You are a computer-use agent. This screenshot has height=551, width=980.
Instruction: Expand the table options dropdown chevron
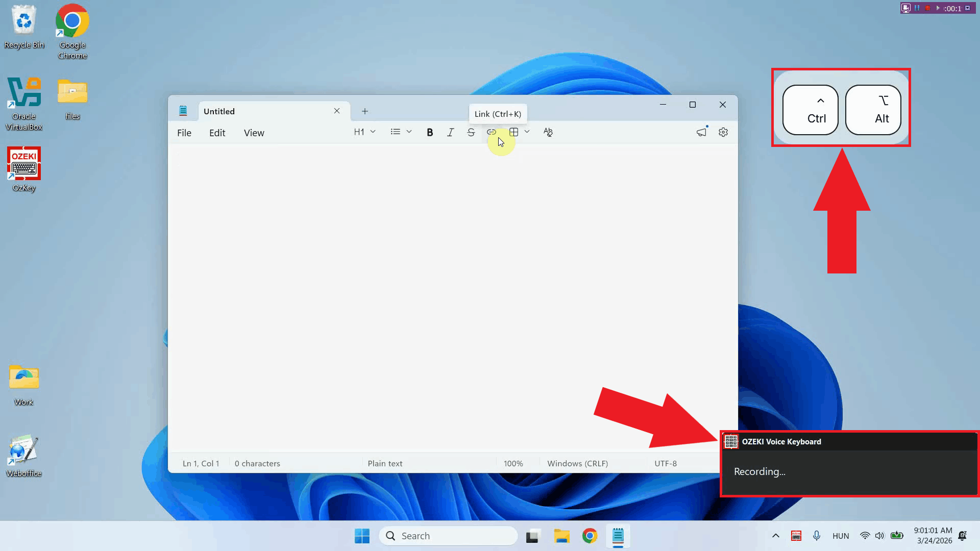click(527, 132)
